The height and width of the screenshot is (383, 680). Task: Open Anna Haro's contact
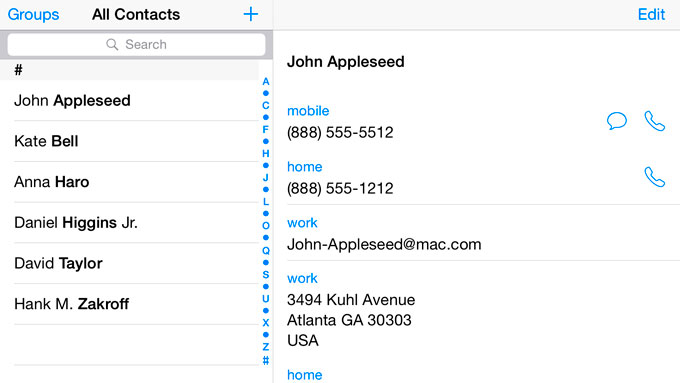[136, 182]
